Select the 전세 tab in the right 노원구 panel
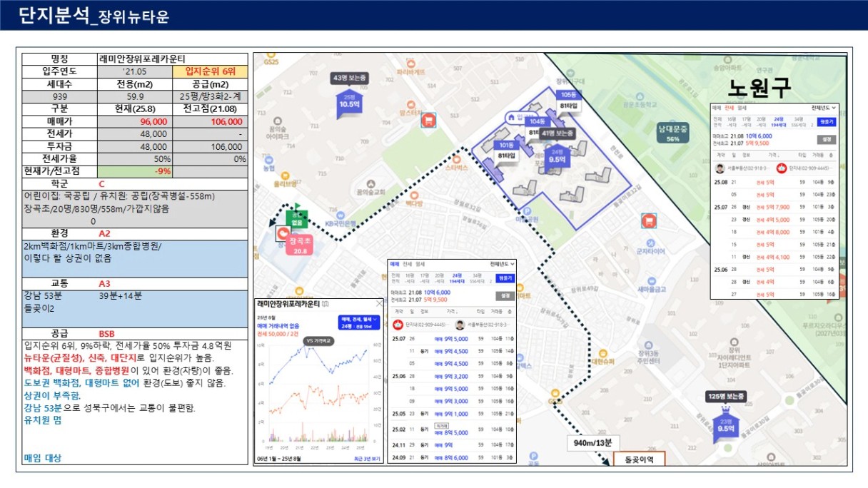Screen dimensions: 868x488 tap(729, 108)
